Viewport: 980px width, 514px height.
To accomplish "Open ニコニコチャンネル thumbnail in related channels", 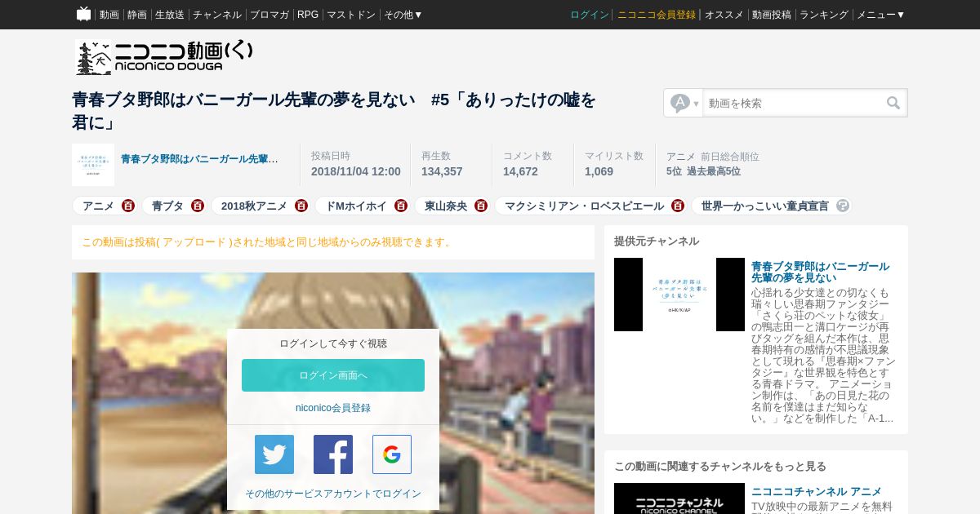I will (x=679, y=498).
